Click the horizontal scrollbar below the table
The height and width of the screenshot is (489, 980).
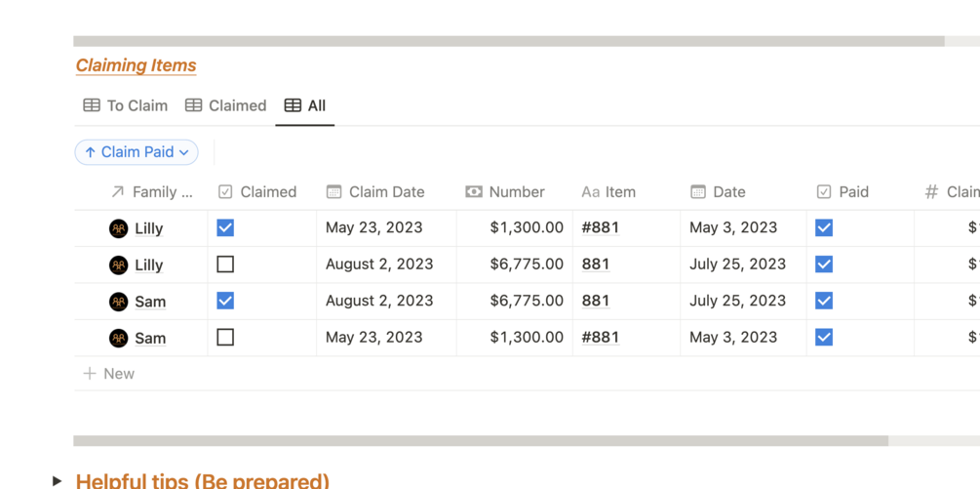point(480,441)
